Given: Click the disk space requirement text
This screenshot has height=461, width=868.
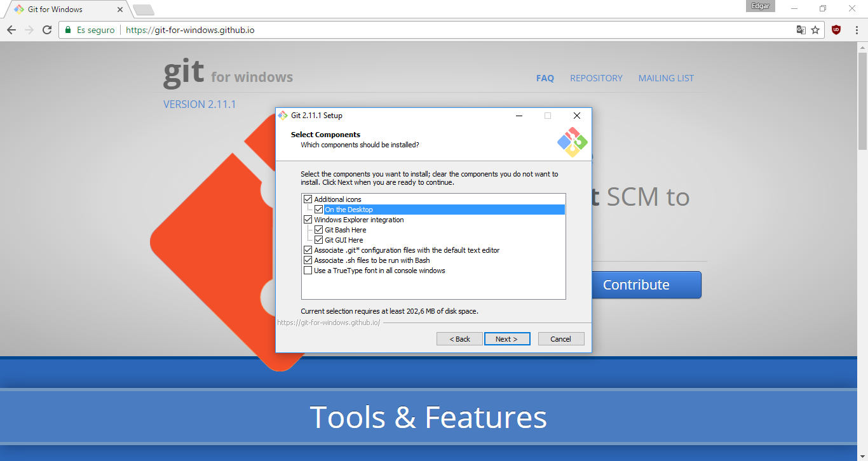Looking at the screenshot, I should [x=390, y=311].
